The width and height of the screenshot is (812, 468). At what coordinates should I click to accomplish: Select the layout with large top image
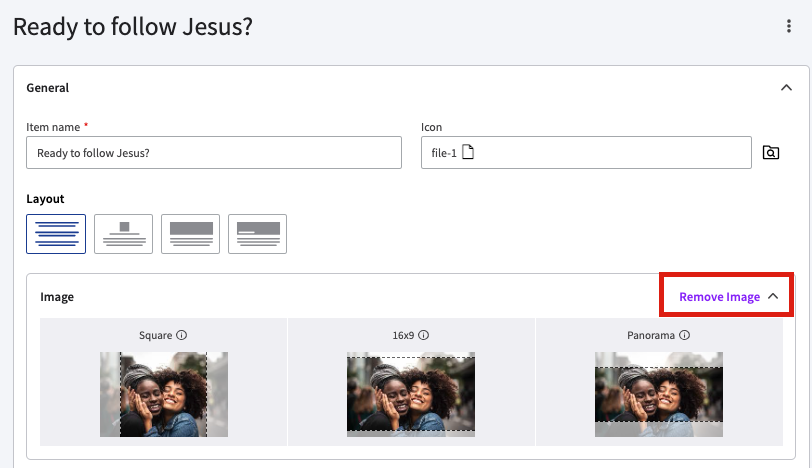click(x=191, y=234)
